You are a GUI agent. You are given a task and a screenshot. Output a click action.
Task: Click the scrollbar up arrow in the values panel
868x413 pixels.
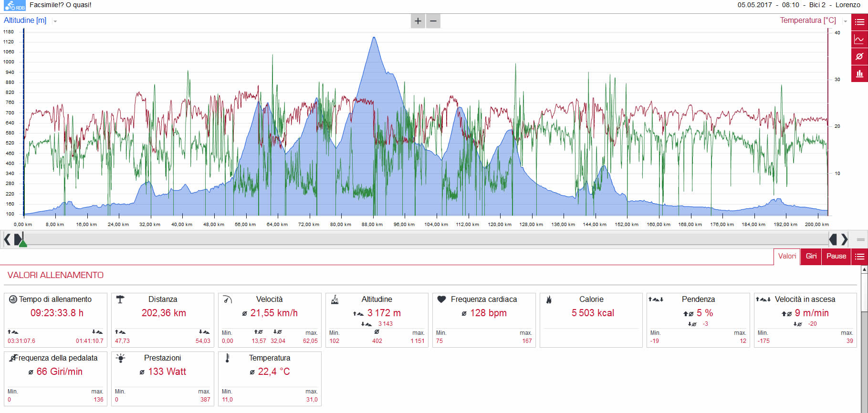pyautogui.click(x=864, y=269)
